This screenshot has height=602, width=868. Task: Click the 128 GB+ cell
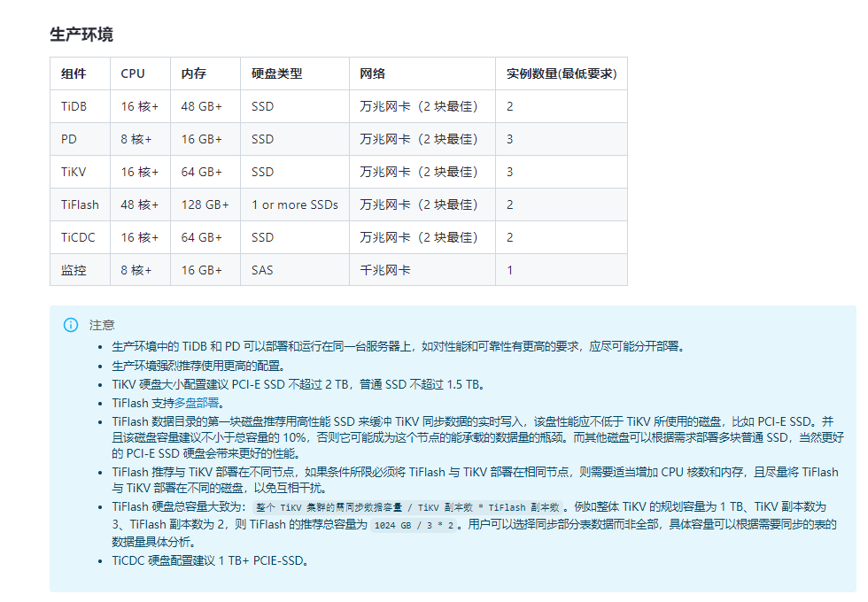205,205
